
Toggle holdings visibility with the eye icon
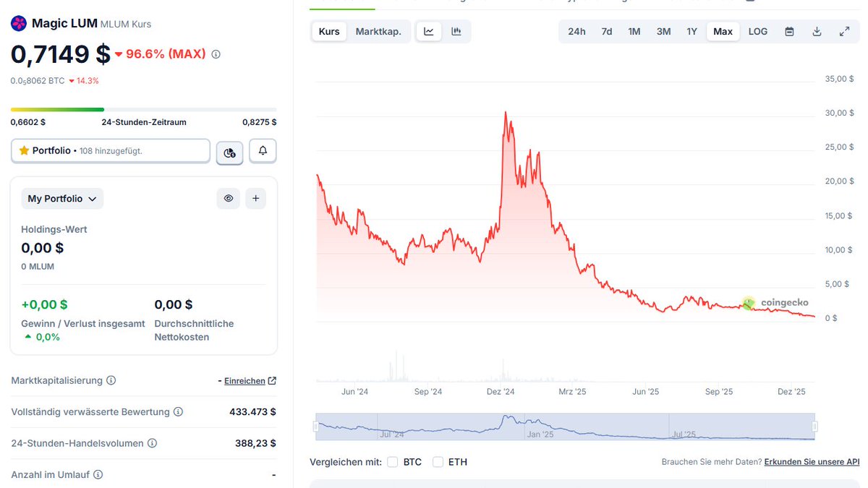(229, 198)
